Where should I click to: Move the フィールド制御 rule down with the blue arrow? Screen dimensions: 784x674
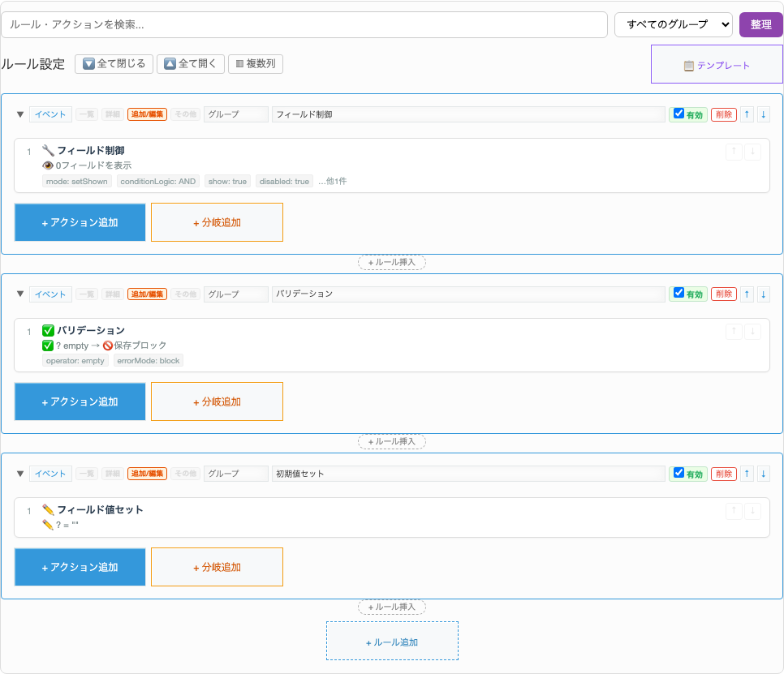point(763,114)
